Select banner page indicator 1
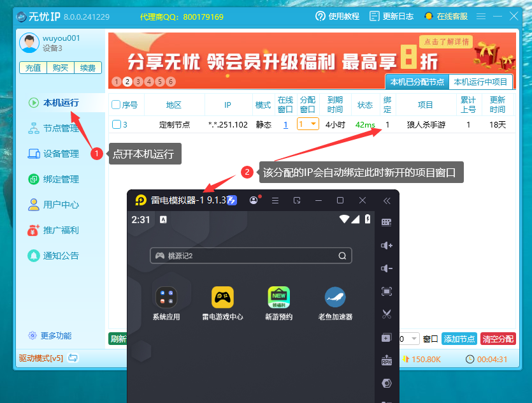532x403 pixels. [x=117, y=82]
